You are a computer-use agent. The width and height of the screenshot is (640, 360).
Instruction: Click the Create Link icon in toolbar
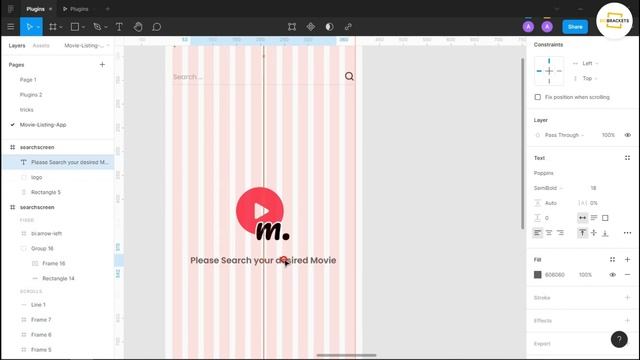point(348,27)
